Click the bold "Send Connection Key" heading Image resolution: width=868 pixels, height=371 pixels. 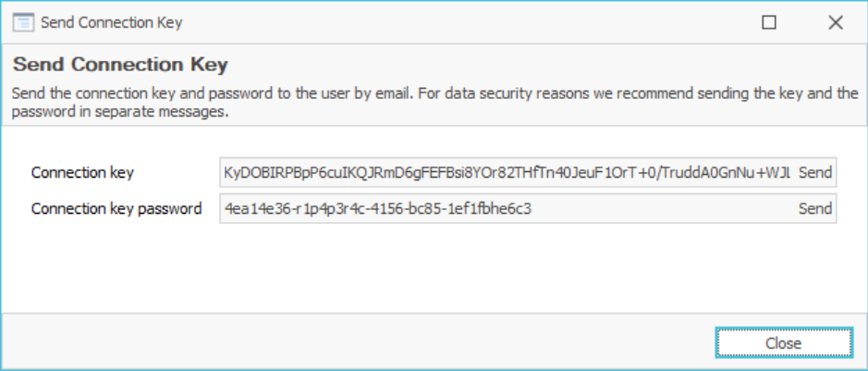pyautogui.click(x=120, y=66)
